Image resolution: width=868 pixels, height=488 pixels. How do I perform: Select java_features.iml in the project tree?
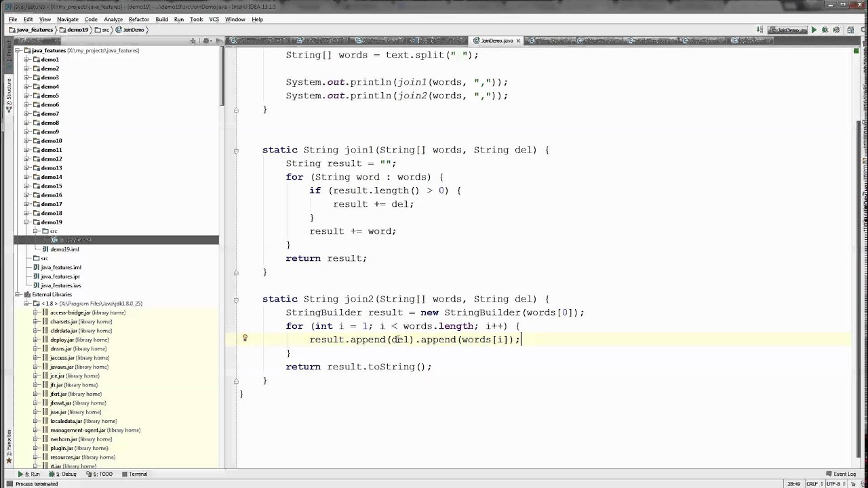(57, 267)
